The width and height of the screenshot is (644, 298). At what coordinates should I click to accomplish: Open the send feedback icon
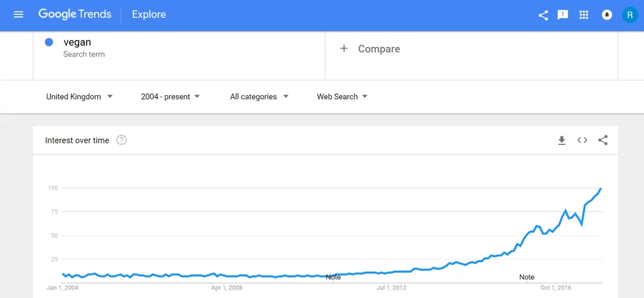pyautogui.click(x=563, y=15)
